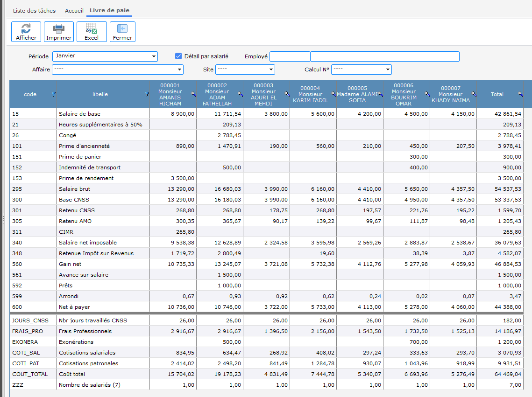This screenshot has height=397, width=532.
Task: Click magnifier icon in Total column header
Action: point(520,94)
